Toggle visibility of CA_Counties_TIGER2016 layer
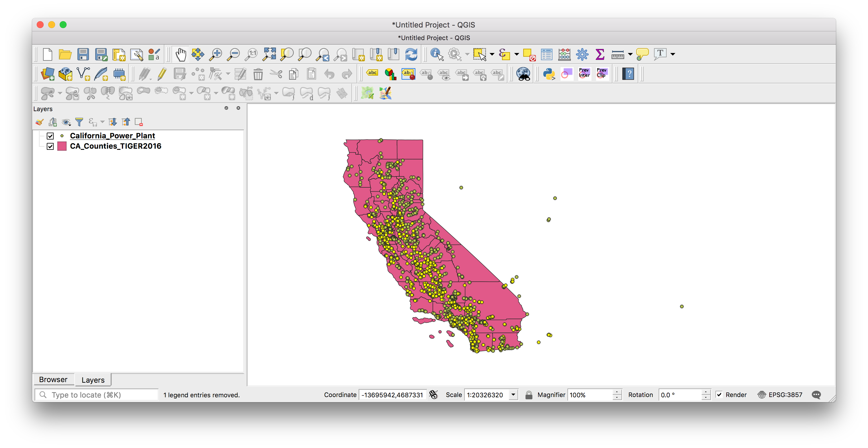 [x=50, y=146]
